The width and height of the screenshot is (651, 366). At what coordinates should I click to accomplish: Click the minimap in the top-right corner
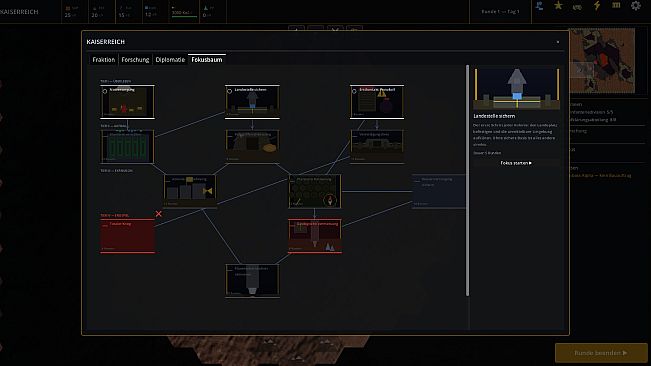tap(602, 60)
